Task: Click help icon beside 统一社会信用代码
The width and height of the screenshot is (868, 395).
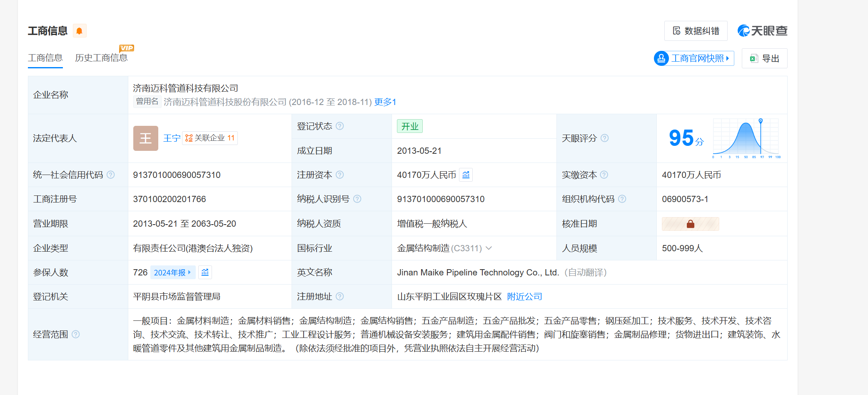Action: [x=111, y=175]
